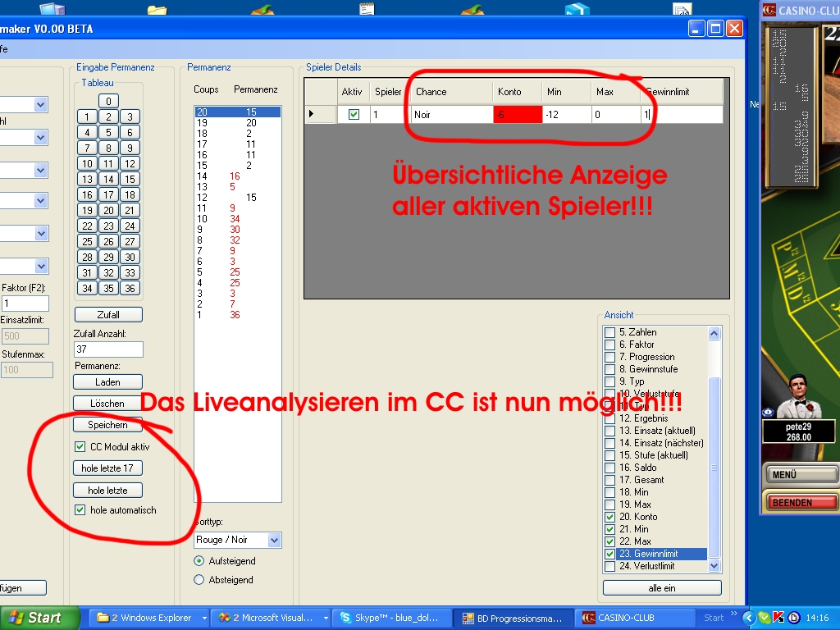Viewport: 840px width, 630px height.
Task: Open the combo box directly above Faktor (F2)
Action: coord(41,267)
